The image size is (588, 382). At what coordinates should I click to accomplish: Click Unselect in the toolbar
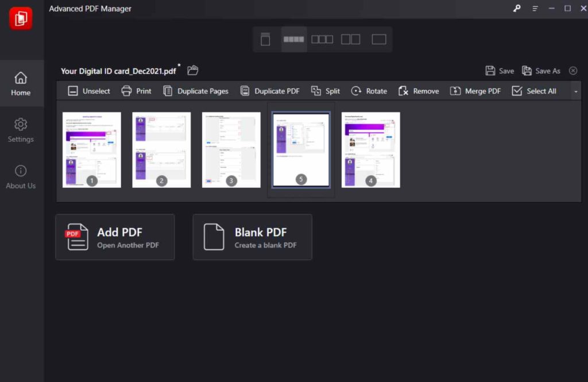pyautogui.click(x=89, y=91)
